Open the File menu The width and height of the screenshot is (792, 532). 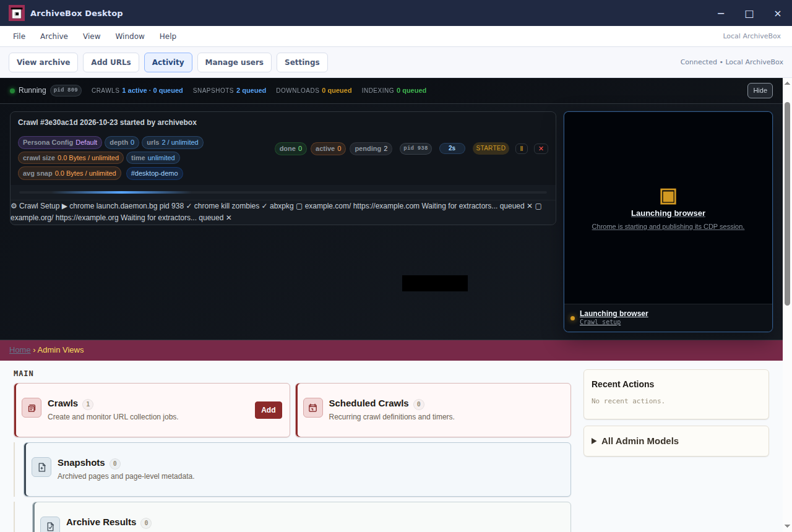19,36
